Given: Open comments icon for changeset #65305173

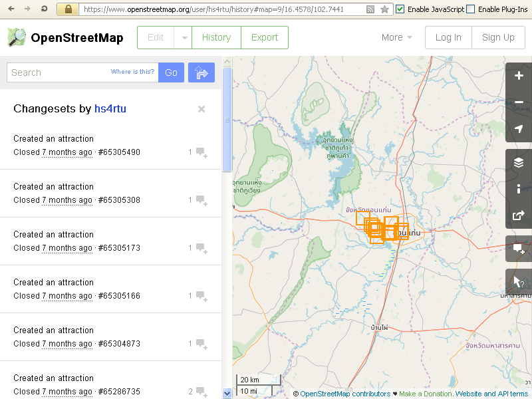Looking at the screenshot, I should pyautogui.click(x=201, y=248).
